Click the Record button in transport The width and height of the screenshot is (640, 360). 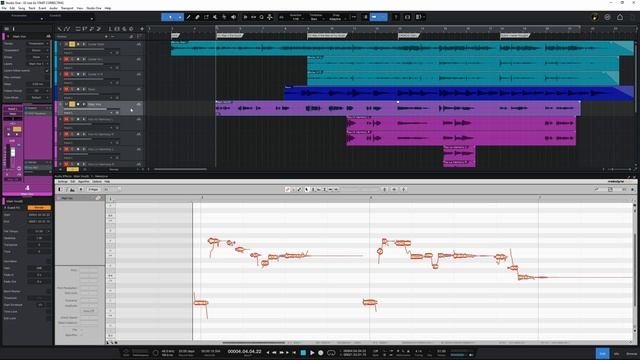tap(321, 353)
